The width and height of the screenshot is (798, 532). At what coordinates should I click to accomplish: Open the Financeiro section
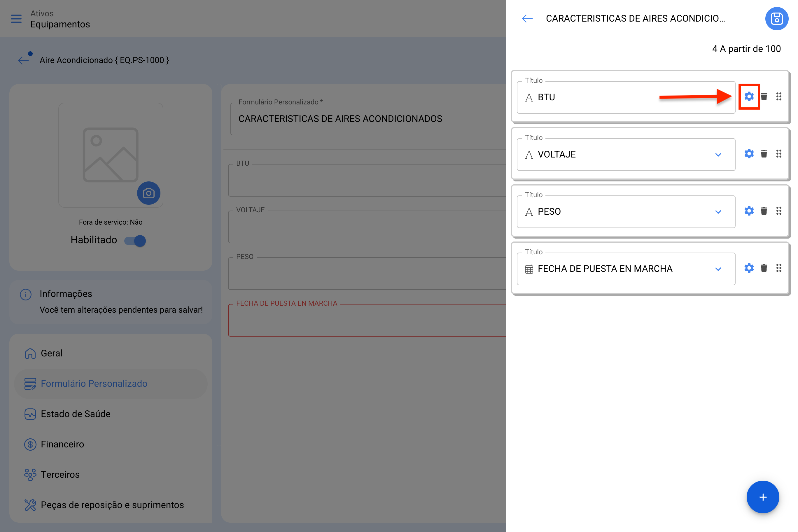(111, 444)
